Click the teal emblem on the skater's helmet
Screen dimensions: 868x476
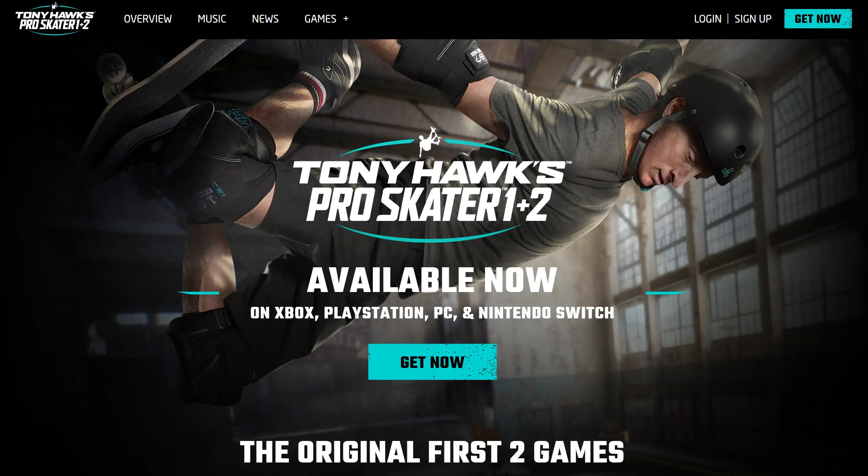point(727,172)
